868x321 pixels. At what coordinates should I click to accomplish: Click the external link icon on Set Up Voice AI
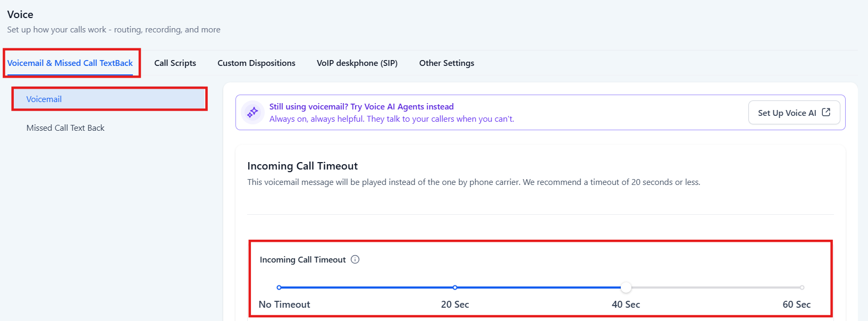(x=826, y=112)
